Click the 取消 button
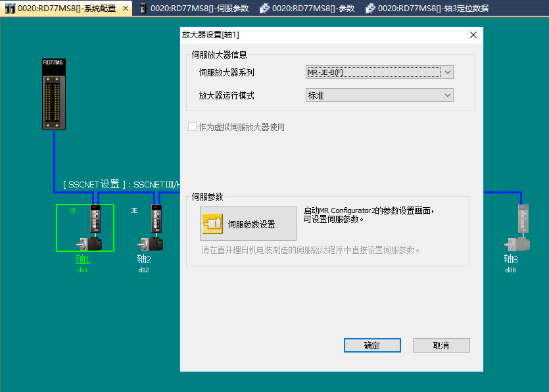 [x=441, y=345]
